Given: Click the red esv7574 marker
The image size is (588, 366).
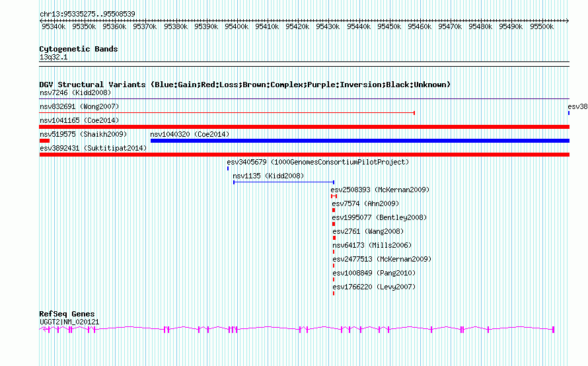Looking at the screenshot, I should [x=334, y=210].
